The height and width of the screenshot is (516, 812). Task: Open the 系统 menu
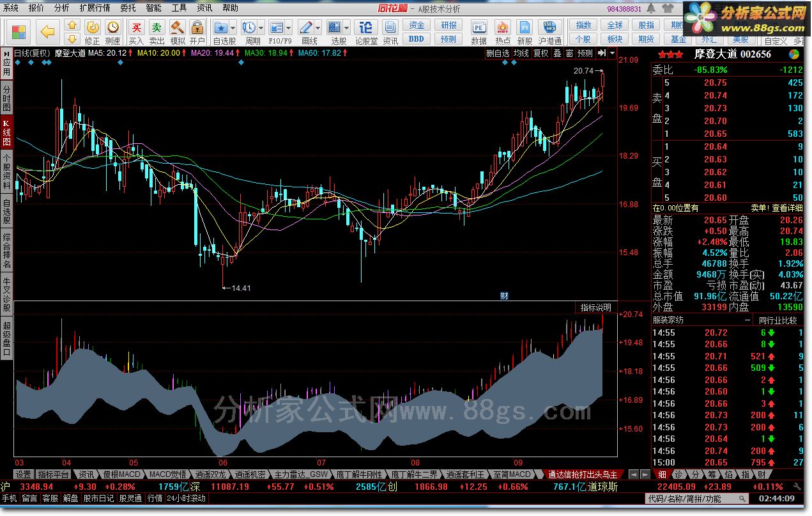coord(11,8)
